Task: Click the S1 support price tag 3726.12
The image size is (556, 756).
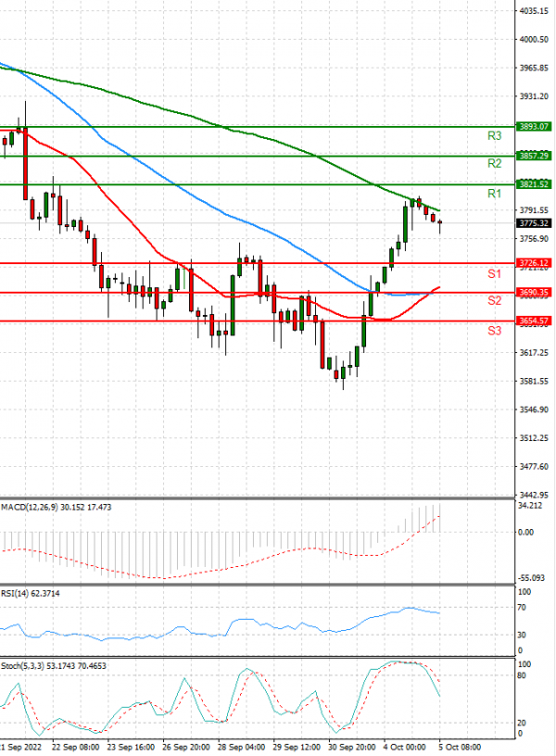Action: (x=533, y=263)
